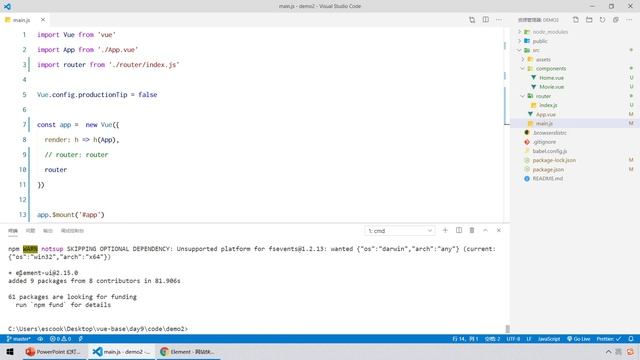Open the master git branch picker
The image size is (640, 360).
pyautogui.click(x=19, y=339)
